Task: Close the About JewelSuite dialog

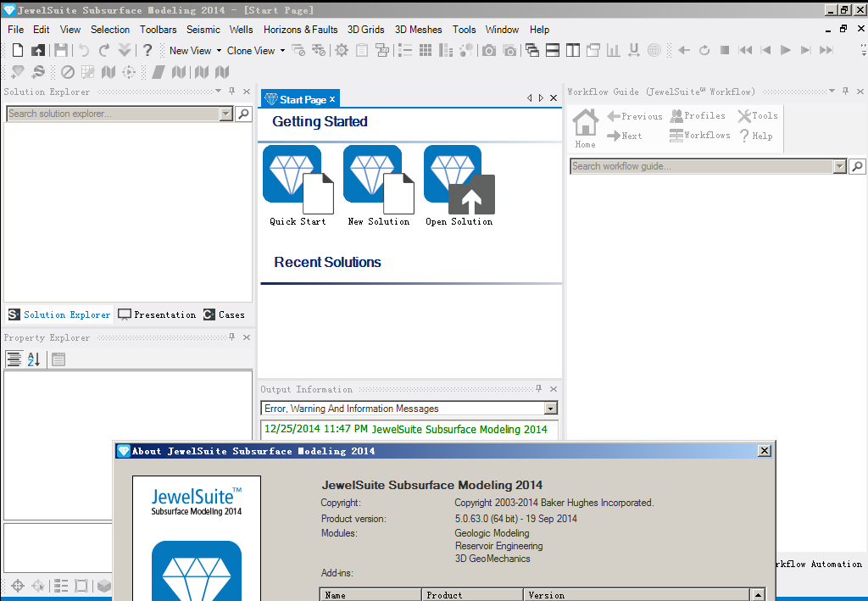Action: click(x=765, y=450)
